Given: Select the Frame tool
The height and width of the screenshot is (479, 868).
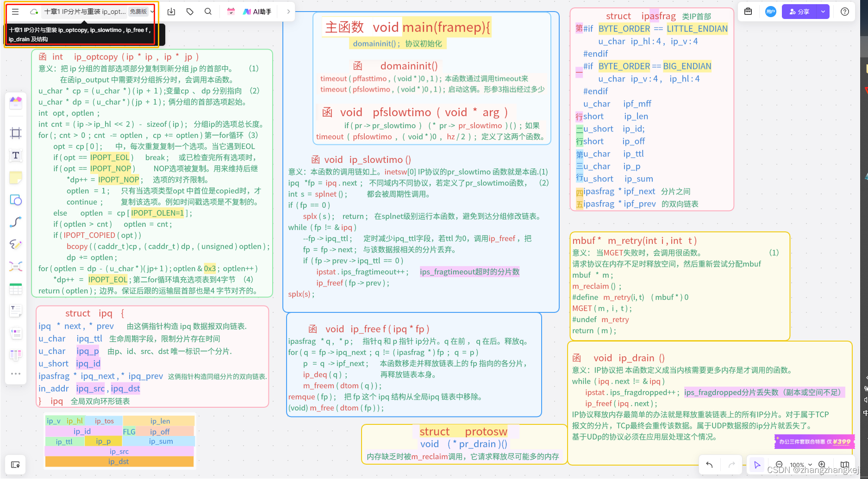Looking at the screenshot, I should [16, 133].
